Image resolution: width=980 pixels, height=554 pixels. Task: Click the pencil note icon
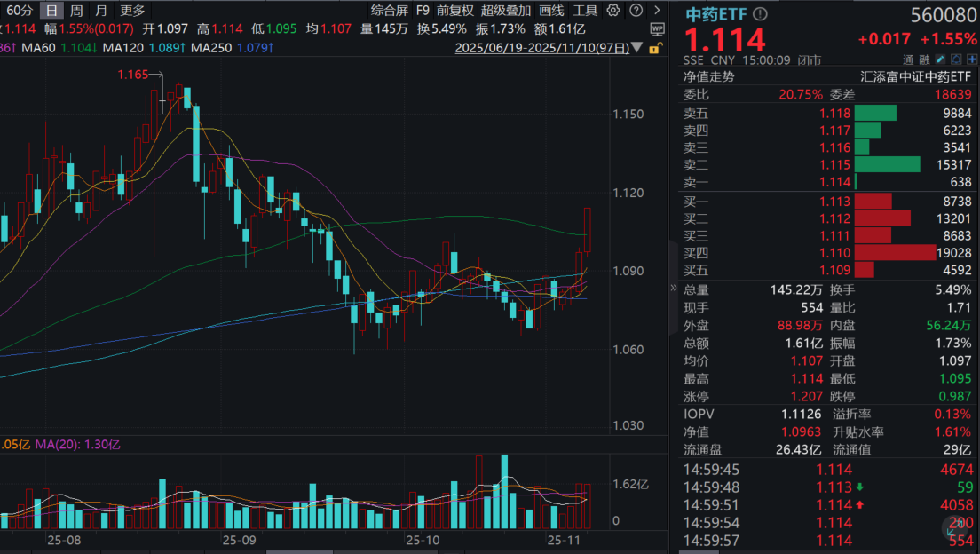pos(941,59)
